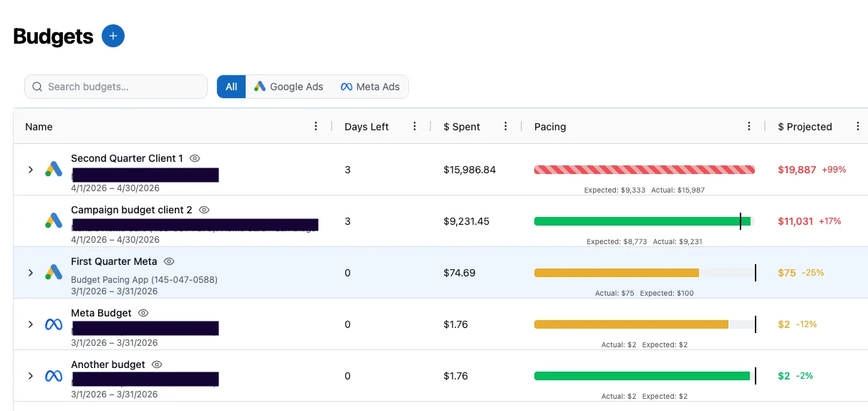Viewport: 868px width, 411px height.
Task: Expand the Meta Budget row
Action: (30, 324)
